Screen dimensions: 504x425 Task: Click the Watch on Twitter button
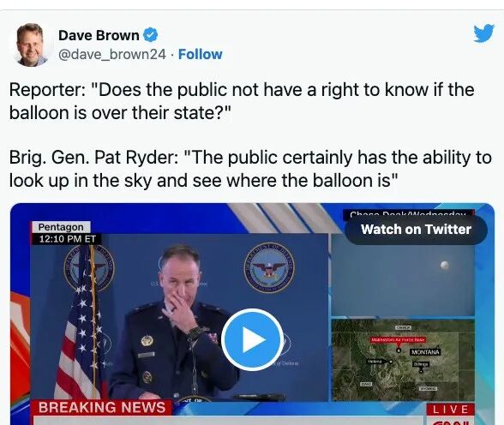coord(416,230)
